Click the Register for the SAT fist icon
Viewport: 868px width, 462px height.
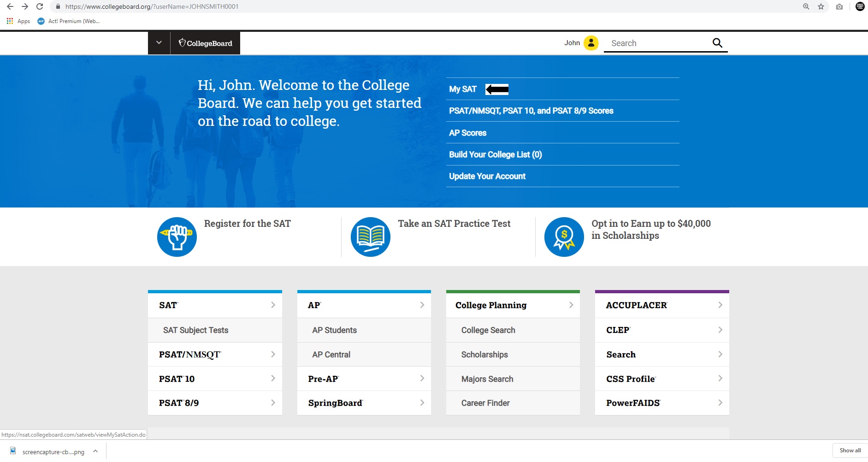coord(177,237)
